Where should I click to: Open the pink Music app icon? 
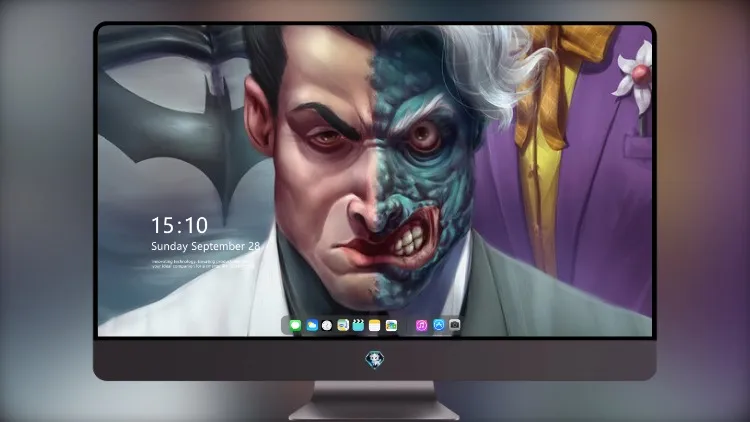(421, 325)
